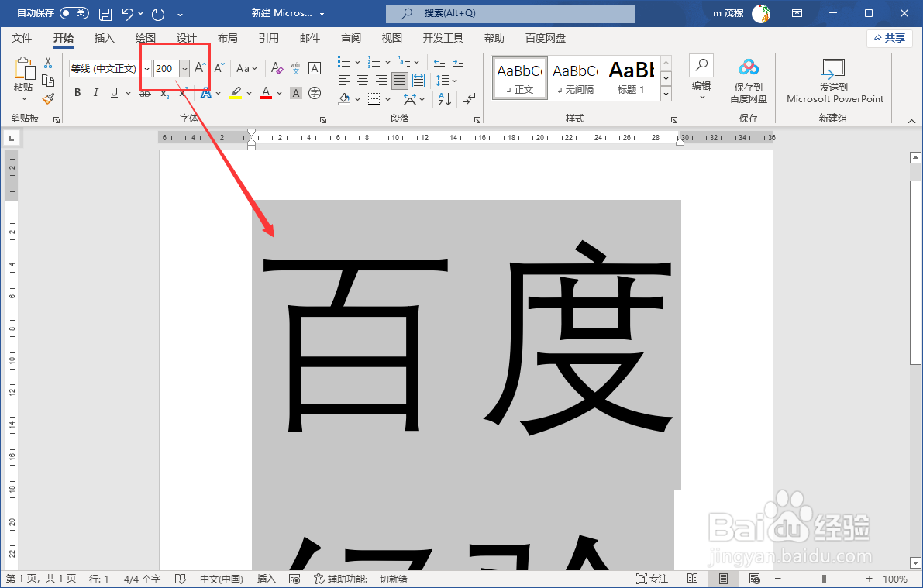The height and width of the screenshot is (588, 923).
Task: Clear all formatting with the eraser A icon
Action: tap(277, 67)
